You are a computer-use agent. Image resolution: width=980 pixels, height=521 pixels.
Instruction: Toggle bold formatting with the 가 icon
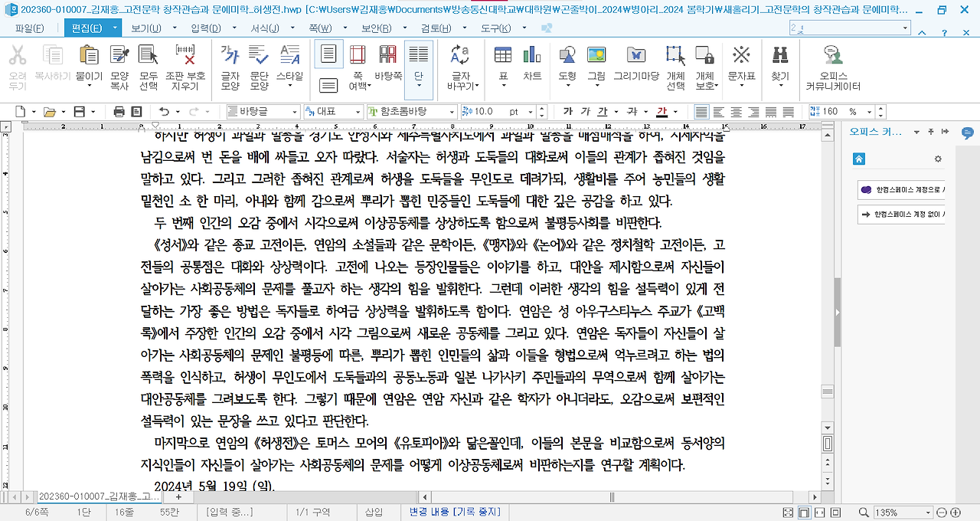coord(568,111)
